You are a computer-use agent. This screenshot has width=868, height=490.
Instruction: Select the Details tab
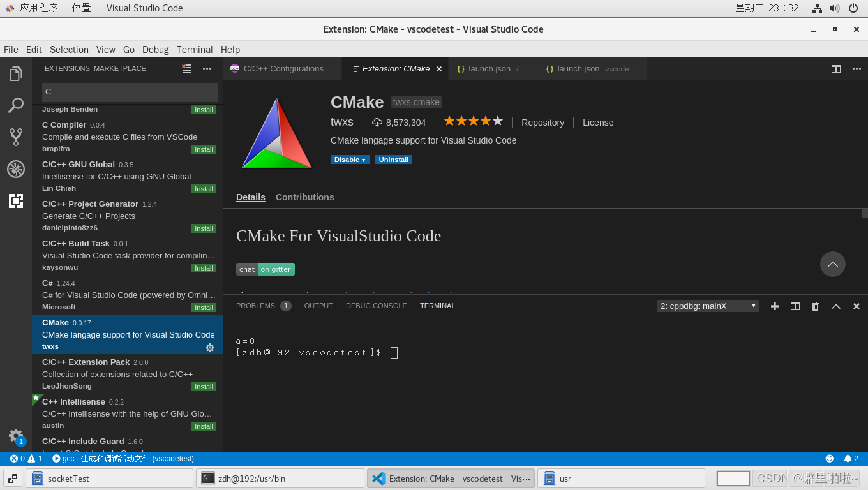[251, 197]
